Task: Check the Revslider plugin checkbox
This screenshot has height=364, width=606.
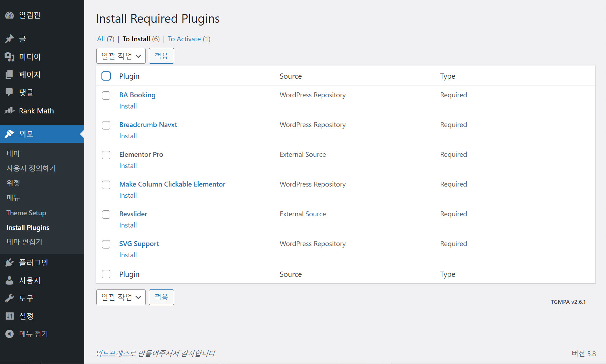Action: click(106, 215)
